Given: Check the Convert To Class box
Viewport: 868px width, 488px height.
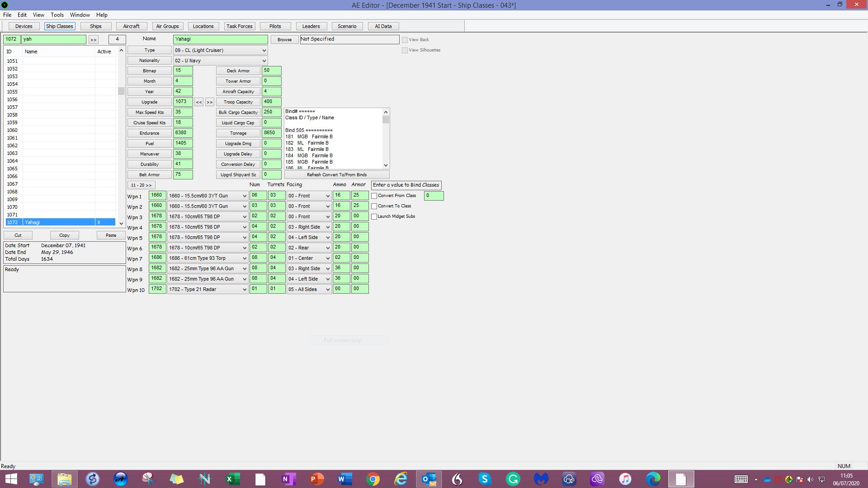Looking at the screenshot, I should click(x=374, y=206).
